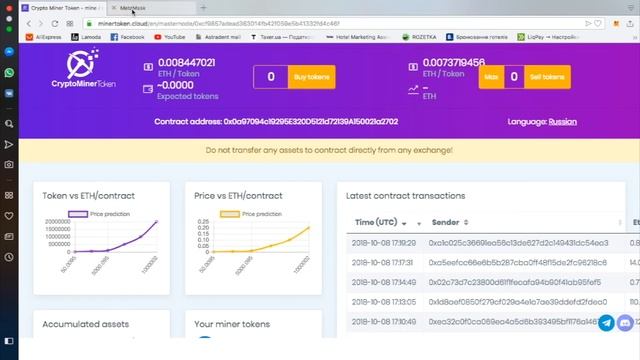Open a new tab with plus button
The width and height of the screenshot is (640, 360).
click(x=203, y=8)
